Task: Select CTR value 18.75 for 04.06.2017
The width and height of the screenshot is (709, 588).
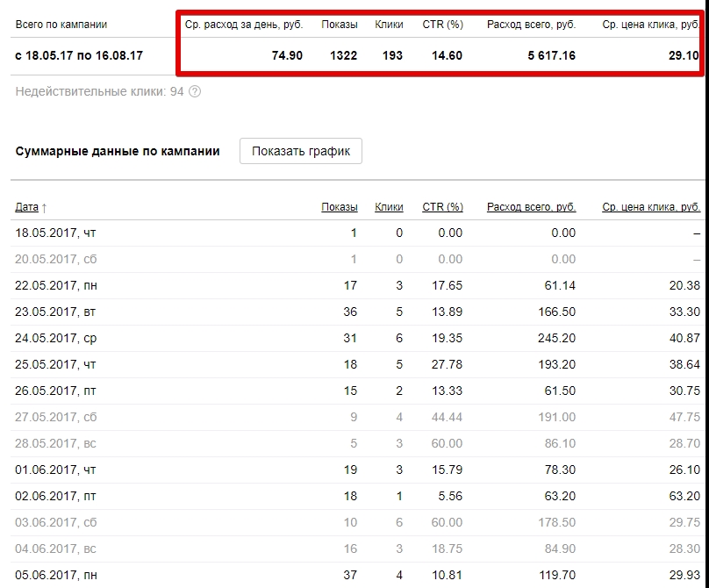Action: pos(447,549)
